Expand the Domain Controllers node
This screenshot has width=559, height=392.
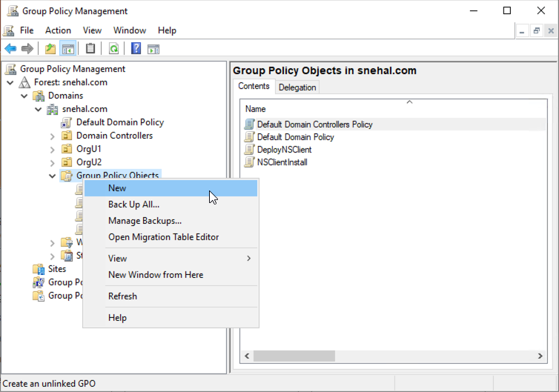coord(52,136)
